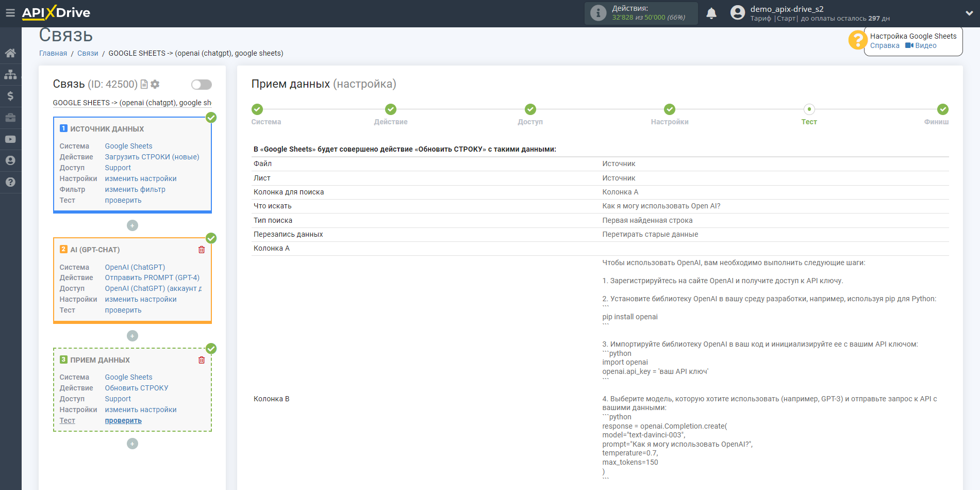Select the Финиш step in progress bar
This screenshot has height=490, width=980.
pos(943,109)
